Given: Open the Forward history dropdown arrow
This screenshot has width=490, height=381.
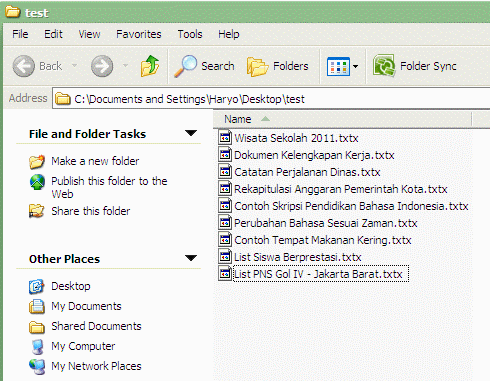Looking at the screenshot, I should point(125,66).
